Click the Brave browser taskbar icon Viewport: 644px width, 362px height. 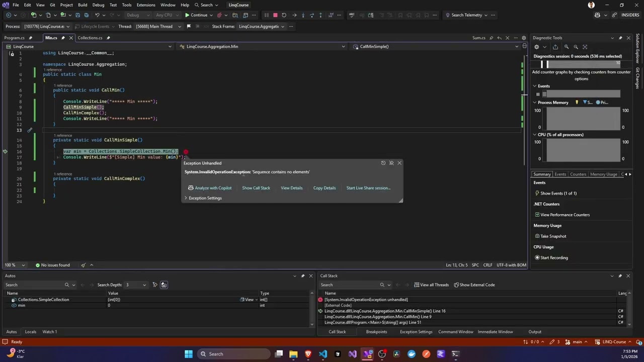(308, 354)
